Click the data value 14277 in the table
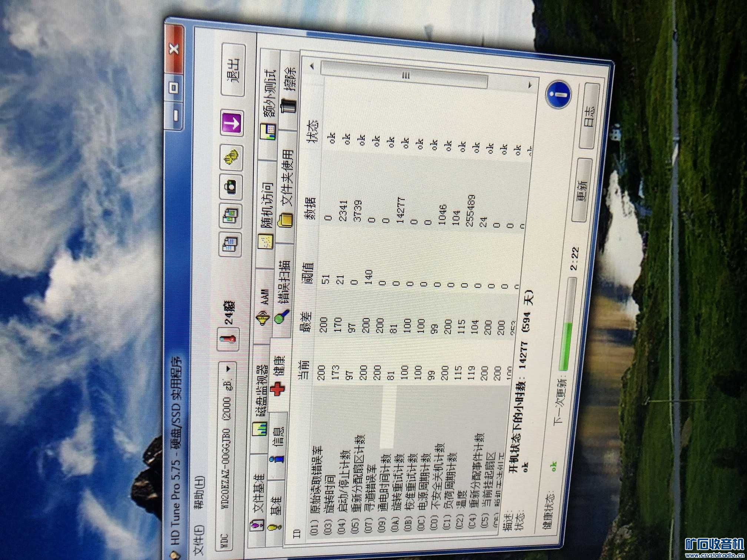The width and height of the screenshot is (747, 560). click(401, 210)
